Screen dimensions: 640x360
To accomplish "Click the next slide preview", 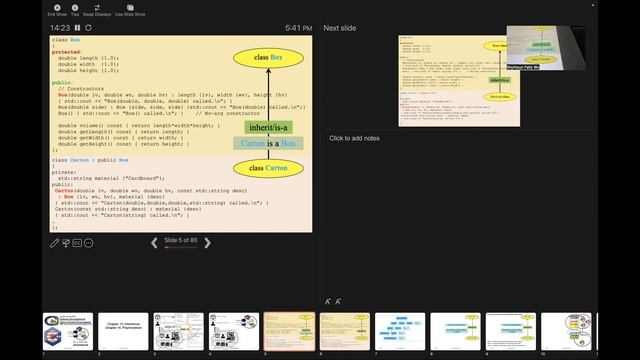I will (x=459, y=81).
